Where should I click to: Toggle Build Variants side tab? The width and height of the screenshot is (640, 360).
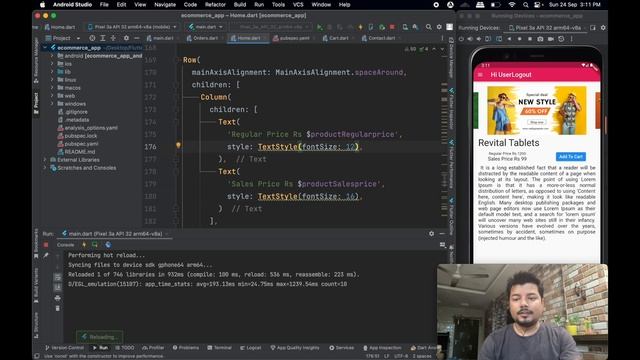[x=36, y=285]
